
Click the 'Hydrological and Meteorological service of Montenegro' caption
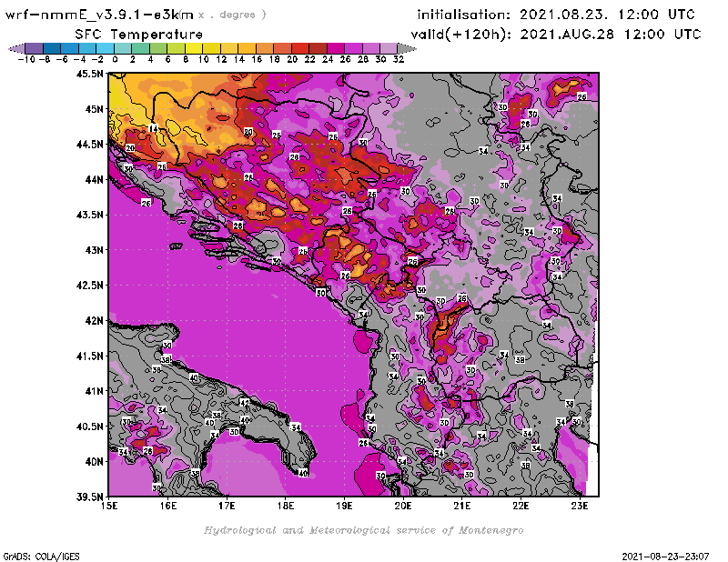pyautogui.click(x=363, y=530)
